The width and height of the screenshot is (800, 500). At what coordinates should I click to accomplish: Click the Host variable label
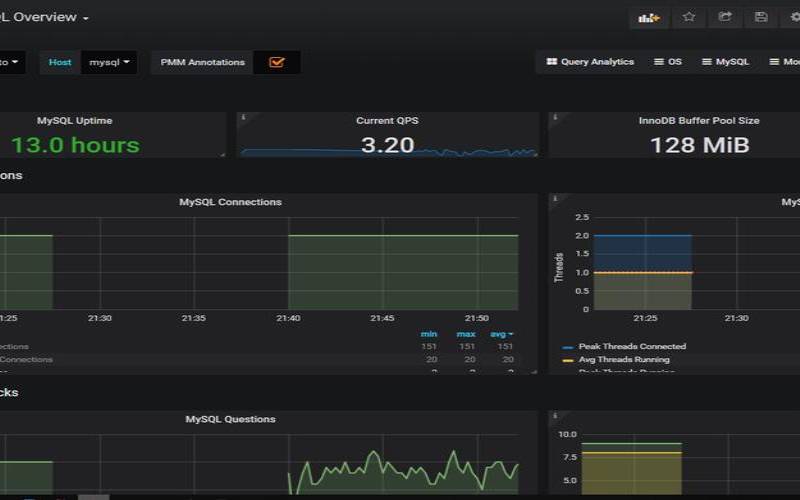(60, 62)
